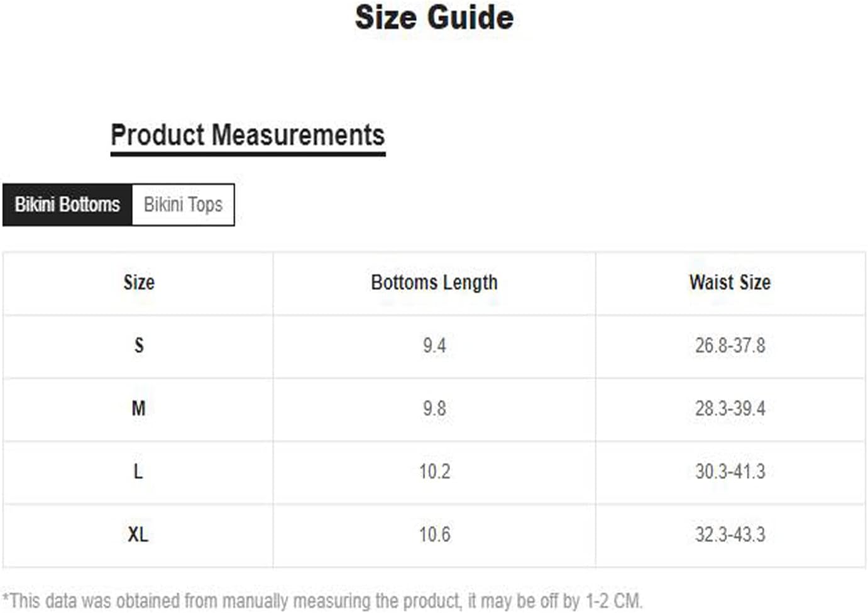868x613 pixels.
Task: Select the Bikini Bottoms tab
Action: pyautogui.click(x=67, y=205)
